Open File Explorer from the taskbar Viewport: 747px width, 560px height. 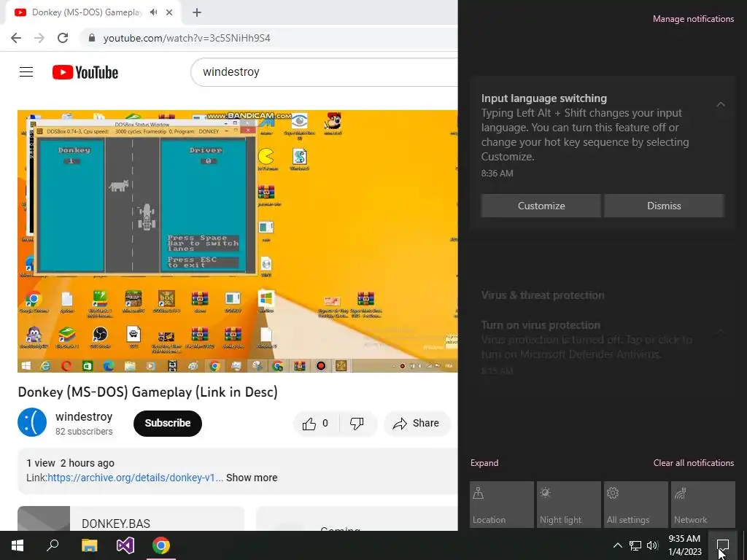tap(89, 545)
